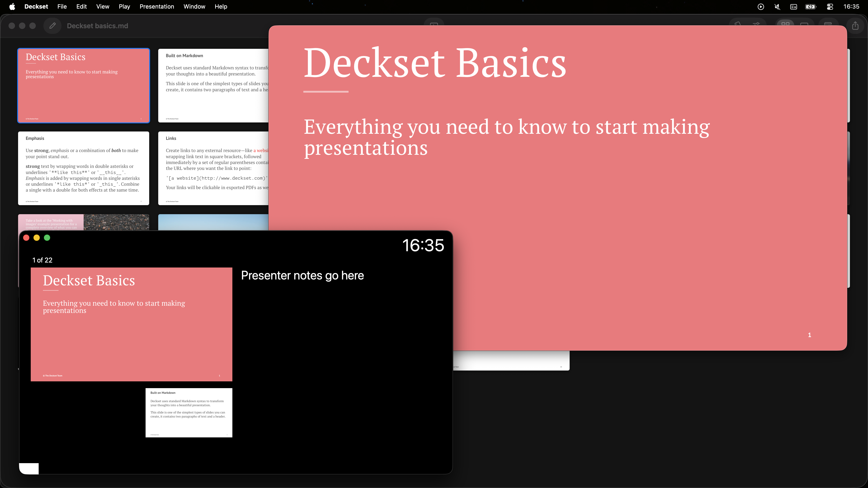Select the Emphasis slide thumbnail
The image size is (868, 488).
tap(84, 168)
